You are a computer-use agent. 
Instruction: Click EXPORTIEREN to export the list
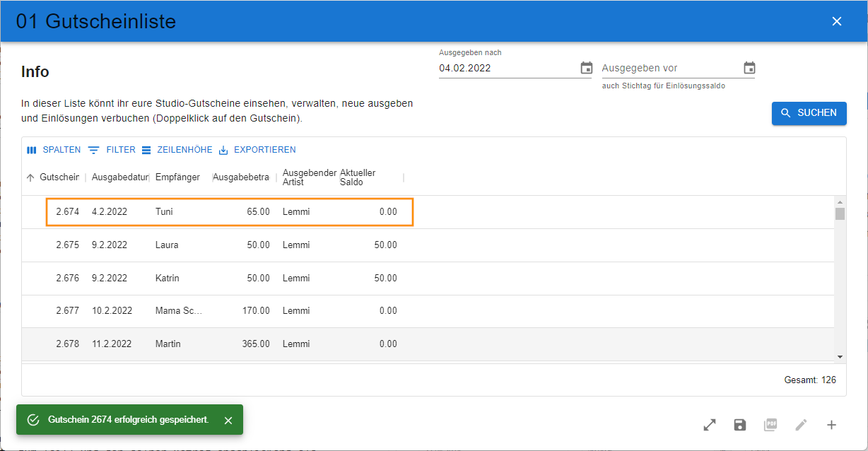(x=257, y=150)
